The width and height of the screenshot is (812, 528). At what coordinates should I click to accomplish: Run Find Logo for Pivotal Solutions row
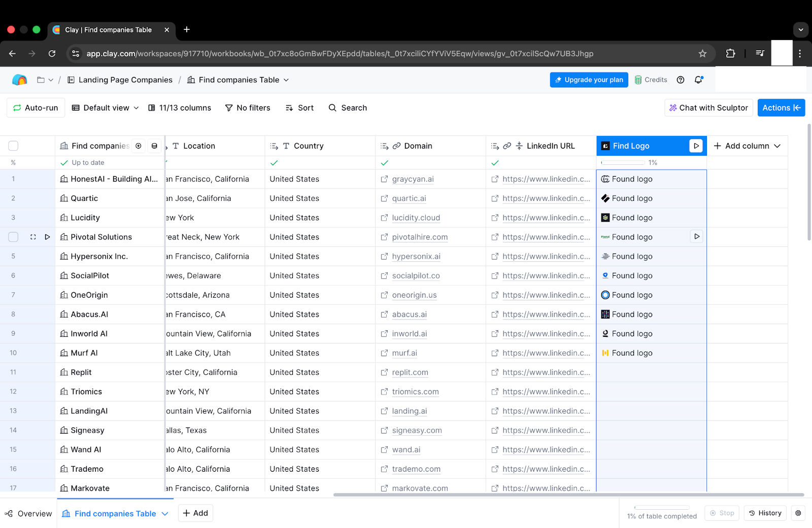point(697,236)
